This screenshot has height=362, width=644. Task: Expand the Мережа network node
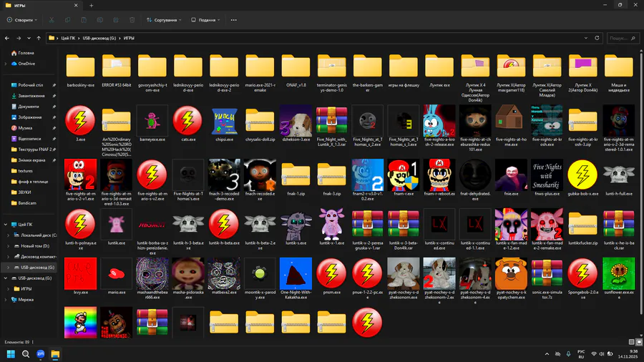[x=5, y=300]
